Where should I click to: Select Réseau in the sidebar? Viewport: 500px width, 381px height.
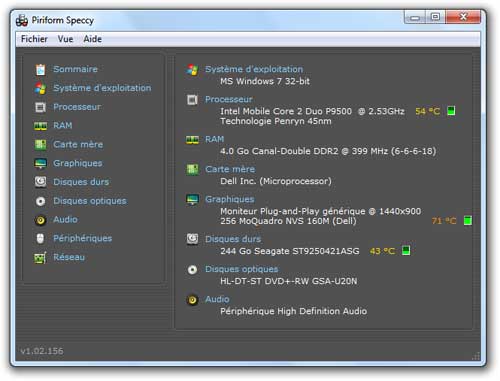coord(69,257)
